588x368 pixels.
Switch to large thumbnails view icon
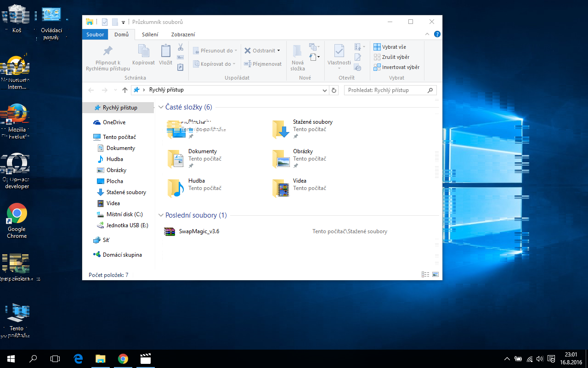[435, 275]
